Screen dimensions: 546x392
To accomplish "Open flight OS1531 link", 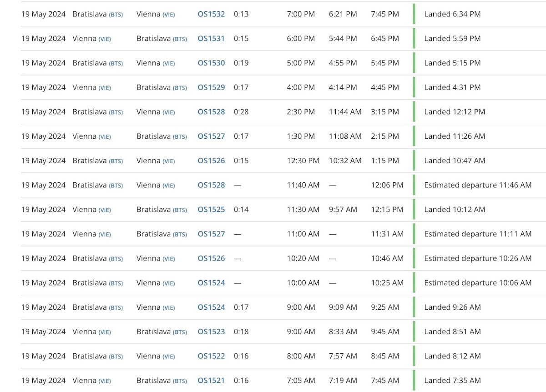I will click(x=211, y=39).
